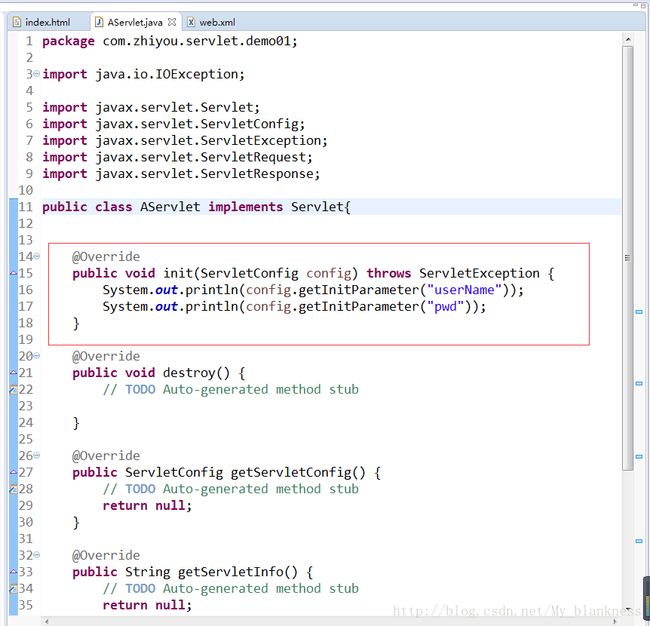
Task: Collapse the getServletConfig fold at line 26
Action: coord(36,455)
